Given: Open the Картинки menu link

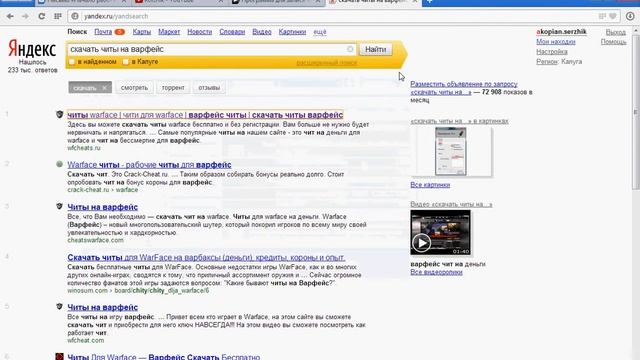Looking at the screenshot, I should pyautogui.click(x=292, y=32).
